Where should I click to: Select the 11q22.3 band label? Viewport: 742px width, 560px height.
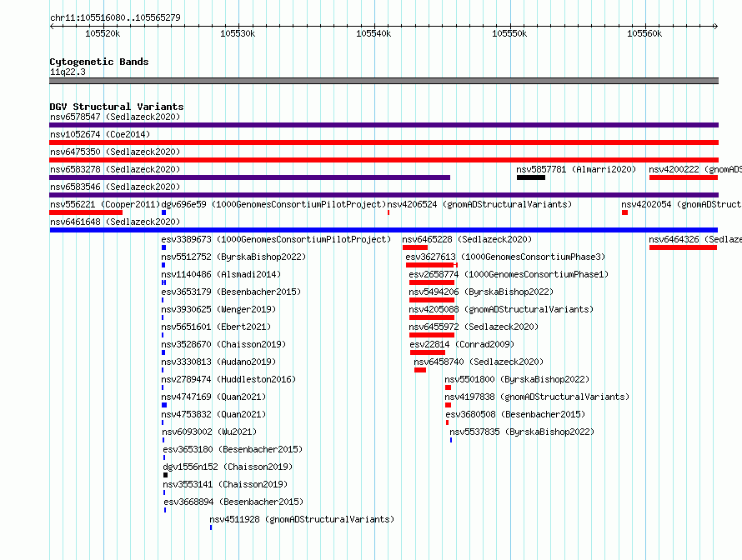coord(68,72)
